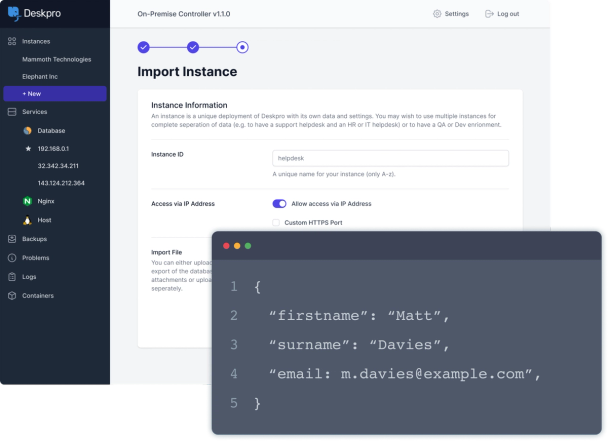The width and height of the screenshot is (608, 441).
Task: Click the Deskpro logo icon
Action: click(x=14, y=14)
